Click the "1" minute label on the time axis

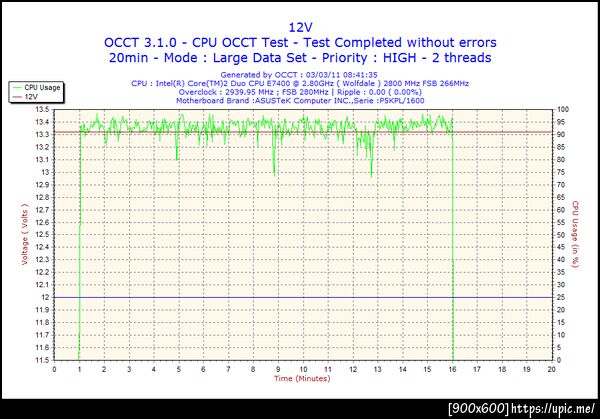(x=79, y=369)
